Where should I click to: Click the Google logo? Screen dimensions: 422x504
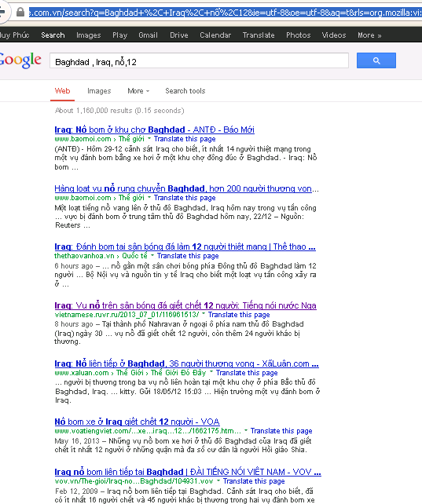(x=20, y=60)
